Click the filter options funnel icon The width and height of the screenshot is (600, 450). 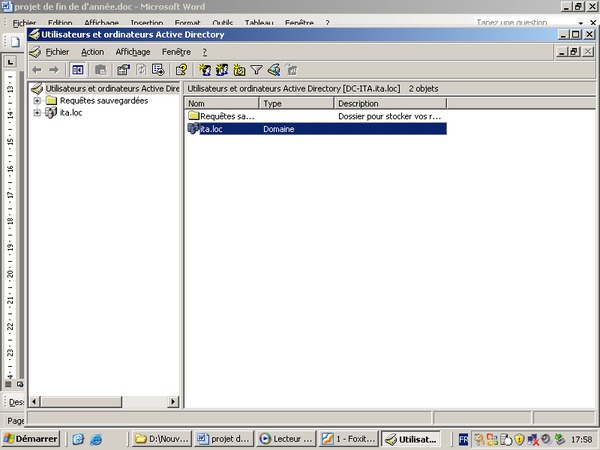256,70
